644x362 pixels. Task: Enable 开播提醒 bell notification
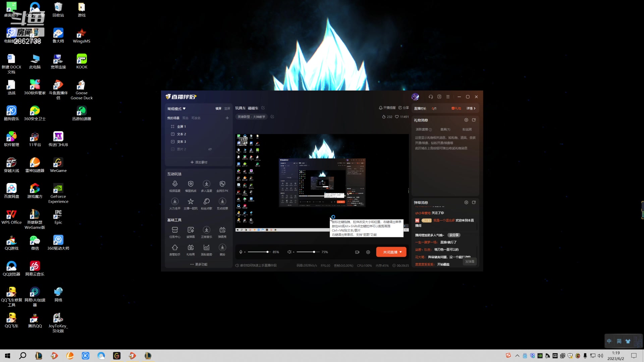(387, 108)
